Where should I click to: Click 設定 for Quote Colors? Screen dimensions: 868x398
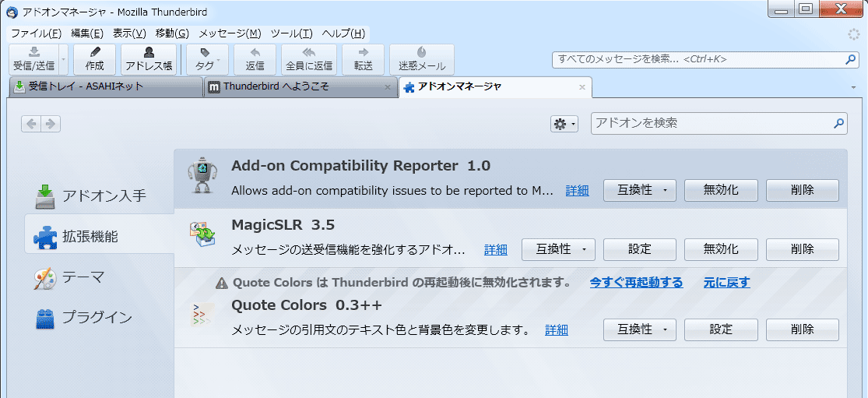(x=721, y=330)
